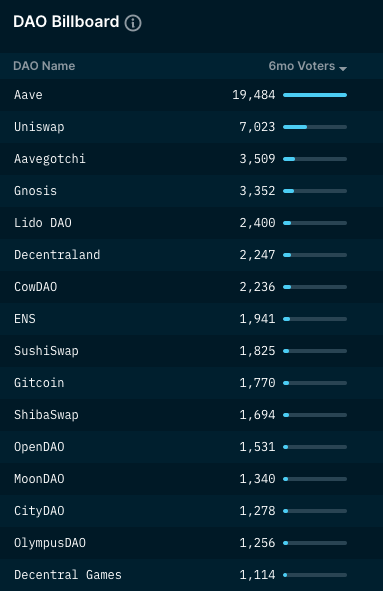Open ShibaSwap DAO row
The height and width of the screenshot is (591, 383).
coord(192,415)
